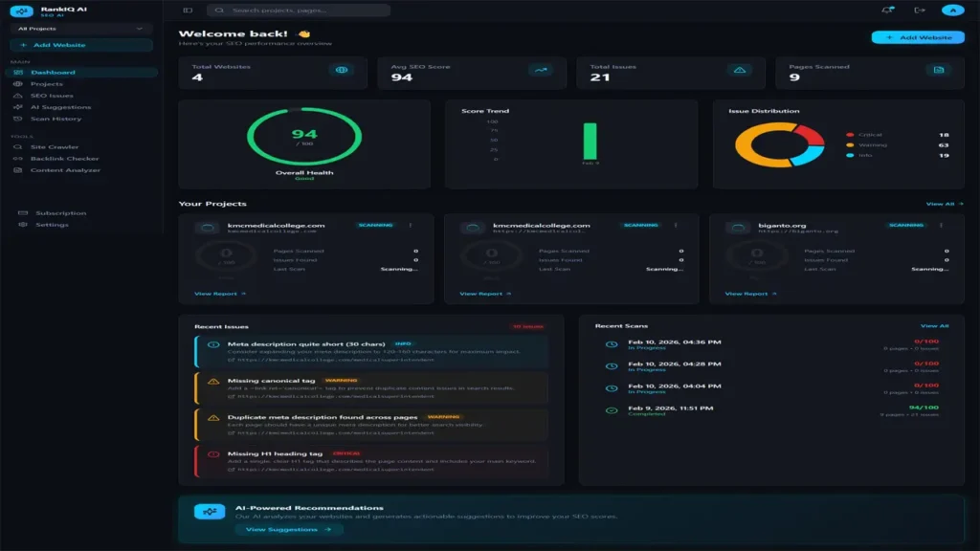Viewport: 980px width, 551px height.
Task: Click the biganto.org project title
Action: 782,226
